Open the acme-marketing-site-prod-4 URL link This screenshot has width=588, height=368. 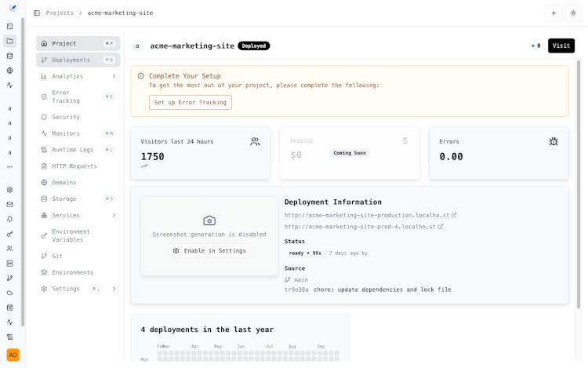(x=360, y=227)
